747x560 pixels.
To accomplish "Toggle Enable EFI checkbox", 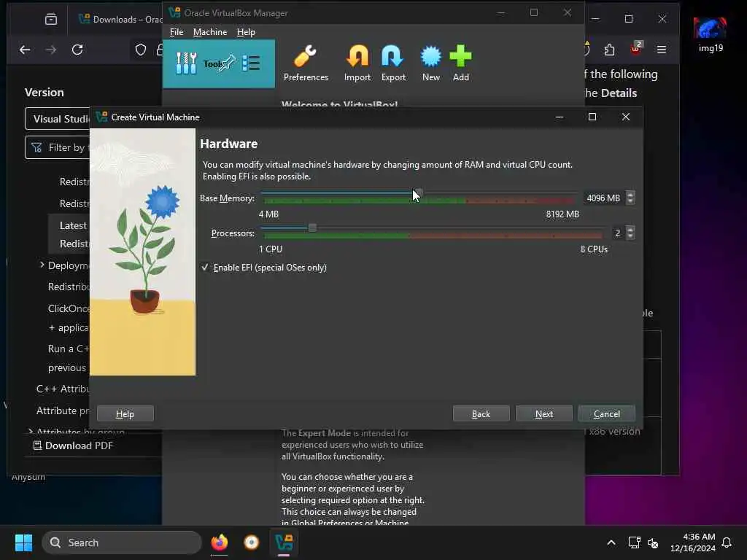I will point(205,268).
